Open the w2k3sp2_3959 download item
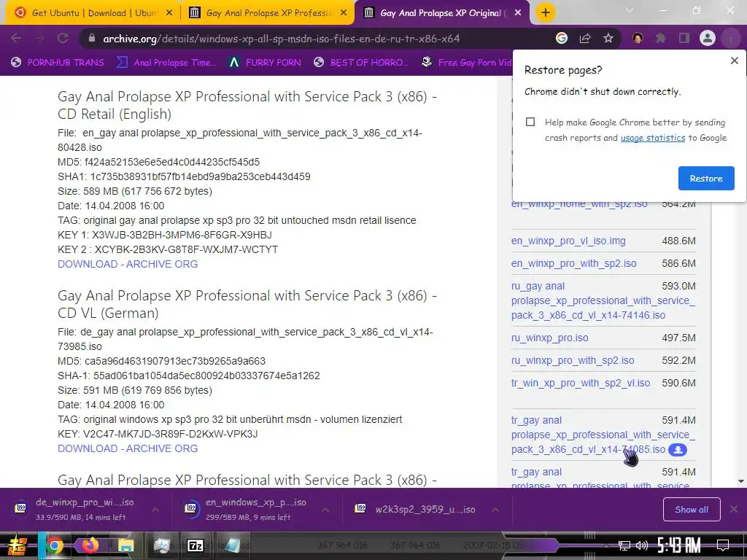This screenshot has height=560, width=747. [x=416, y=509]
